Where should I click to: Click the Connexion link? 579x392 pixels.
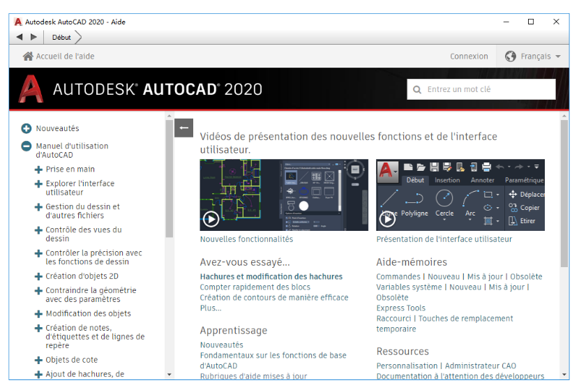[x=469, y=56]
